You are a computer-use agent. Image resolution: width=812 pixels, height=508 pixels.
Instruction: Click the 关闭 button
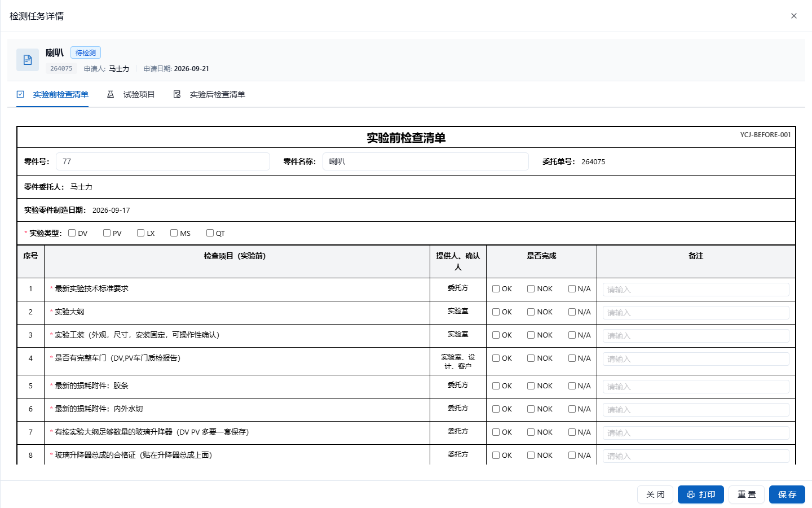655,494
